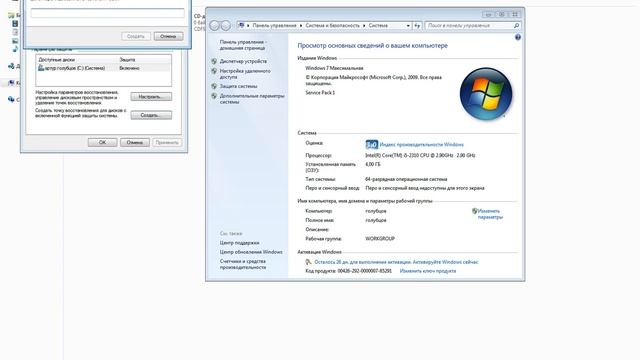Click the performance index score badge
The width and height of the screenshot is (640, 360).
tap(371, 144)
